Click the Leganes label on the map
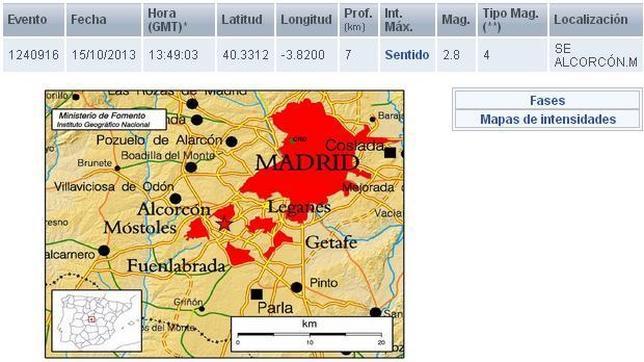Screen dimensions: 644x362 299,207
